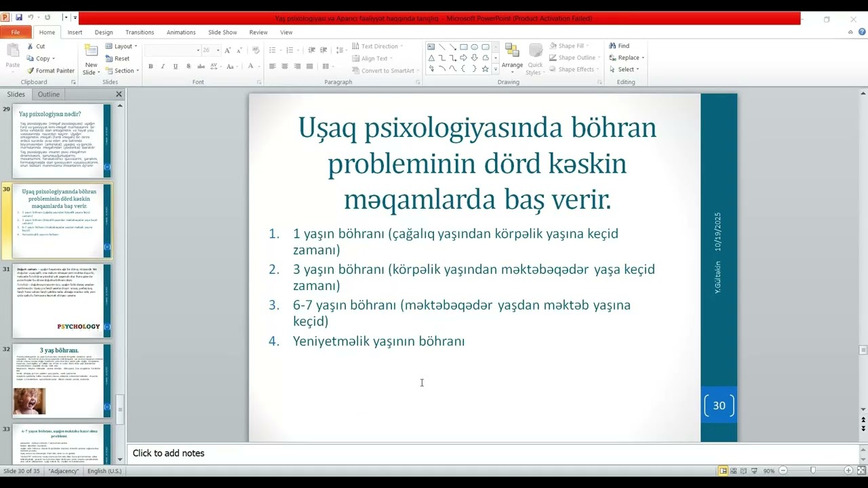The height and width of the screenshot is (488, 868).
Task: Toggle bold formatting
Action: tap(151, 66)
